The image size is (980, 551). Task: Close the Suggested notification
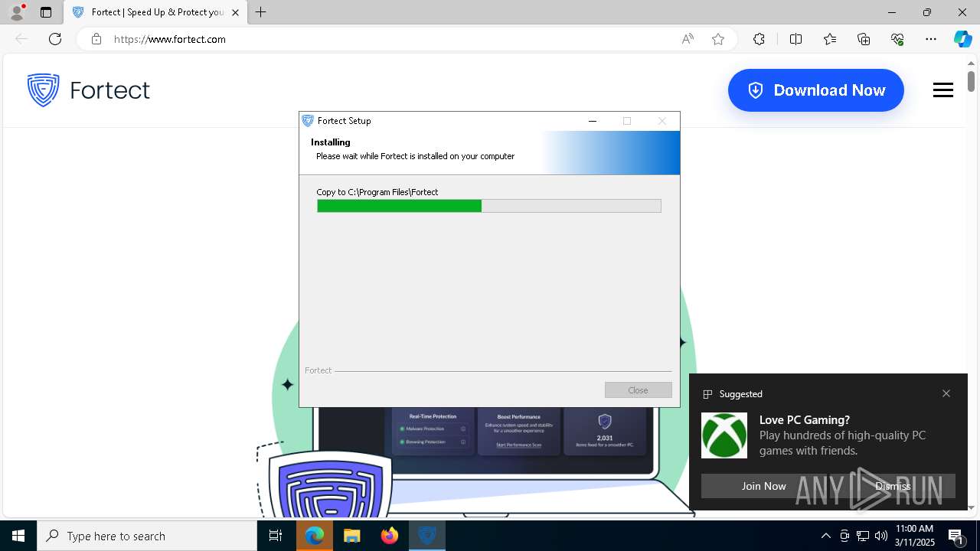click(x=946, y=393)
